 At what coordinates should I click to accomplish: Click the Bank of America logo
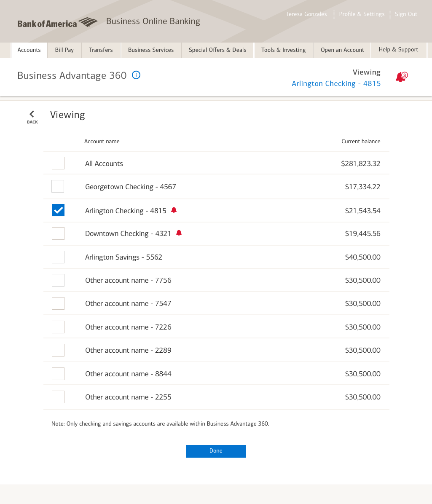pos(57,23)
